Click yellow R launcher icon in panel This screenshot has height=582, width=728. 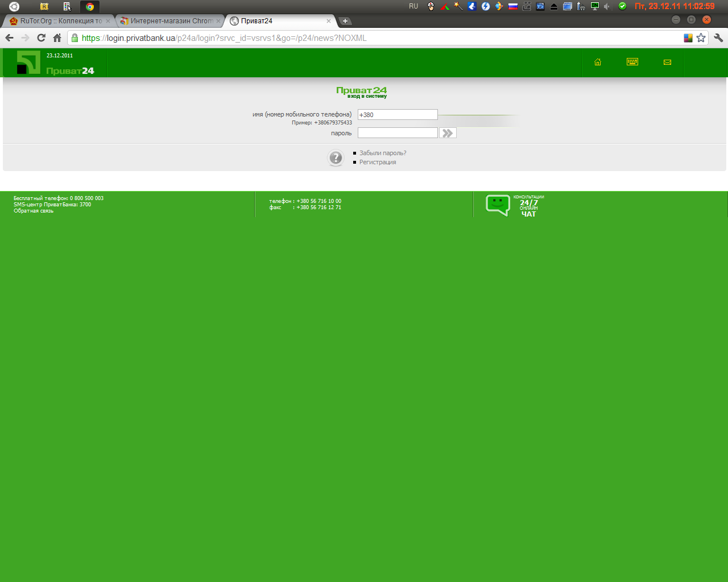(44, 7)
